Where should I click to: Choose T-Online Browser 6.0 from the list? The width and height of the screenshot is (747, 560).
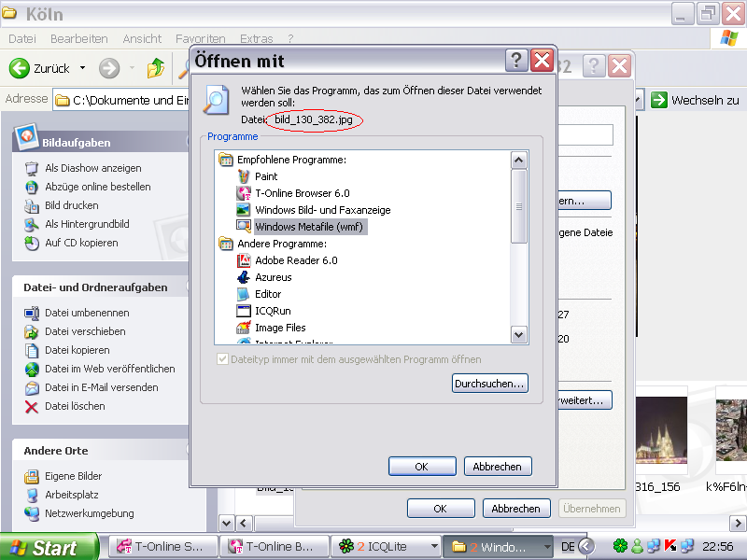[302, 193]
